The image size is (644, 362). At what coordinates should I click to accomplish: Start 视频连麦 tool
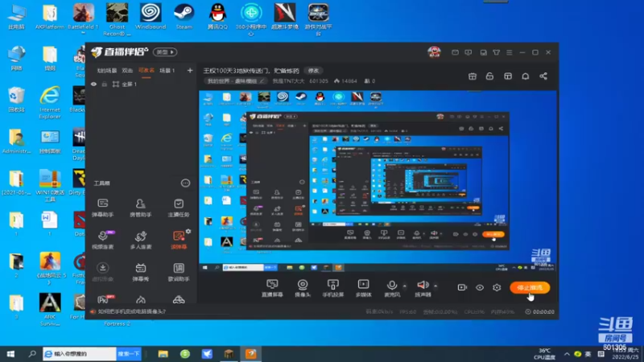click(x=103, y=240)
